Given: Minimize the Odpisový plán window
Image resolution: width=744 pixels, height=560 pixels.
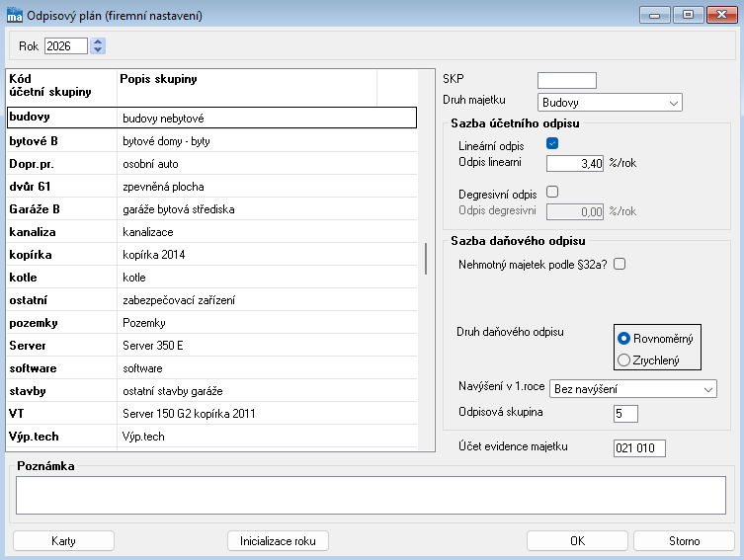Looking at the screenshot, I should click(x=655, y=15).
